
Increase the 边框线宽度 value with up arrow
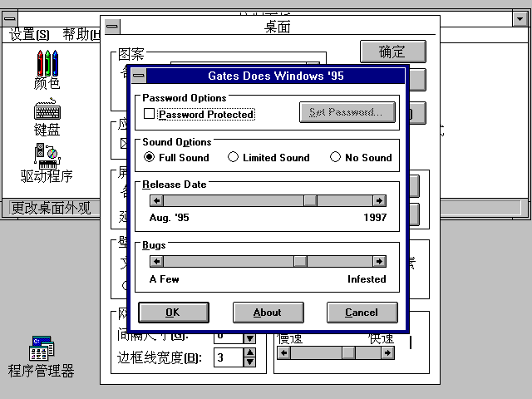250,352
